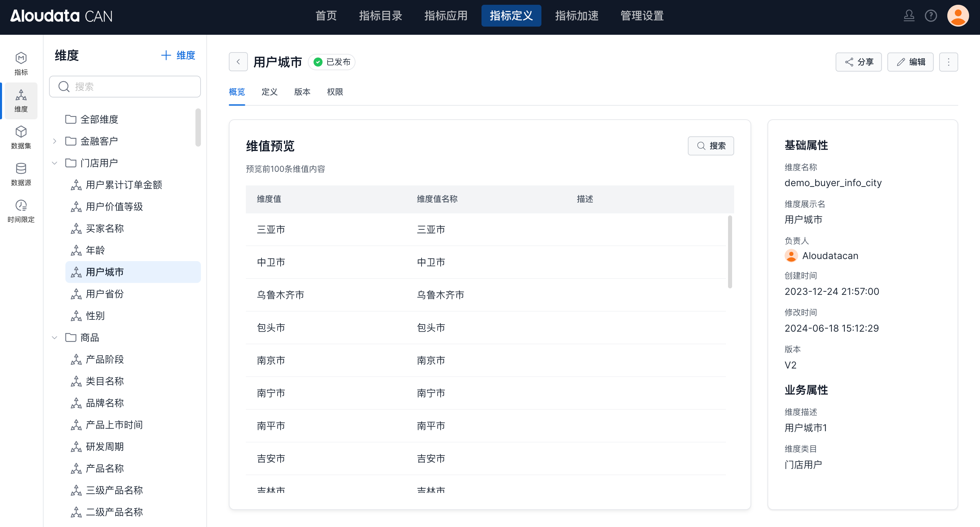Go to 数据源 in sidebar
980x527 pixels.
(21, 174)
